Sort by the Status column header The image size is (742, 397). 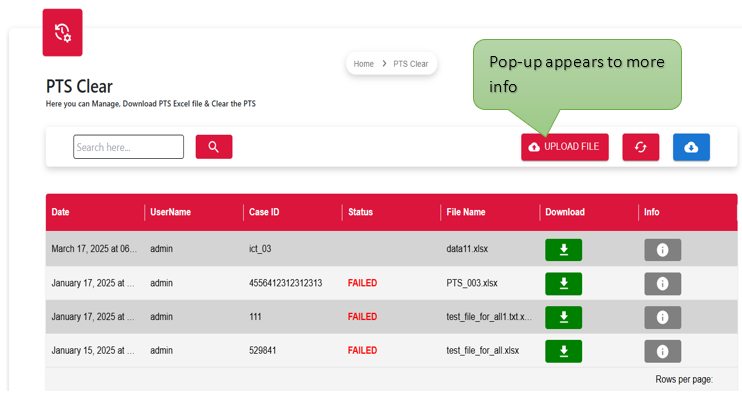pyautogui.click(x=360, y=212)
